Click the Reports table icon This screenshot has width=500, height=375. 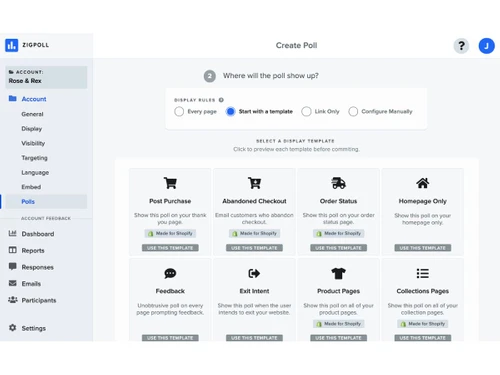coord(12,250)
